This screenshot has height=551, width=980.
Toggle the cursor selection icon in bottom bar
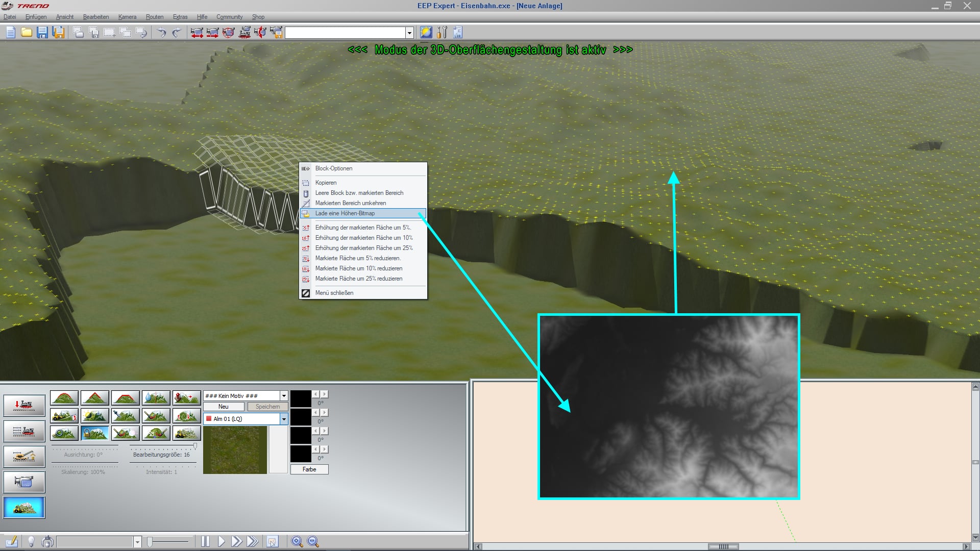[x=273, y=542]
